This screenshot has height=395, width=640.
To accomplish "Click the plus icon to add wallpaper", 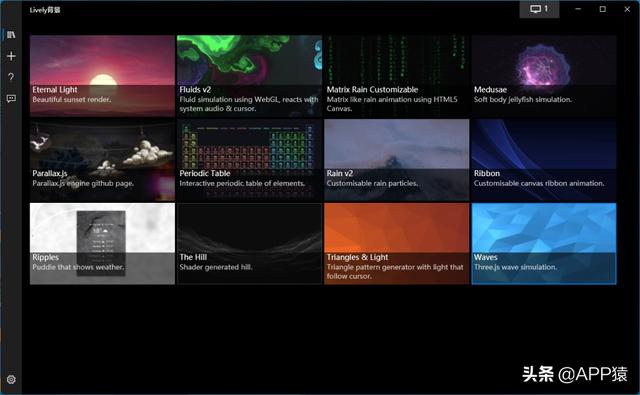I will (x=11, y=56).
